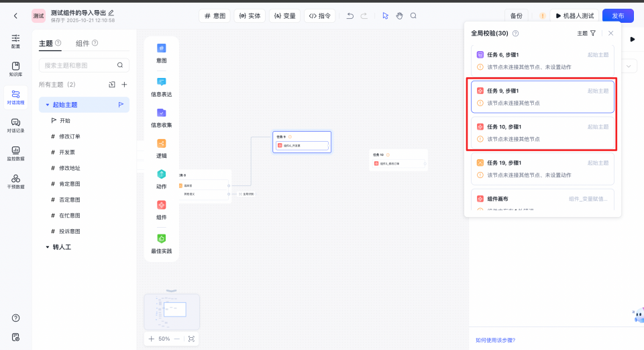Collapse the minimap using chevron above it

pyautogui.click(x=172, y=290)
